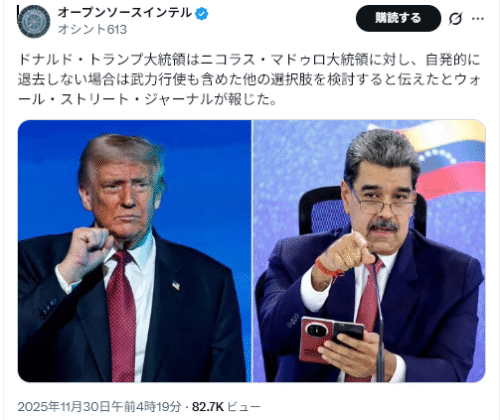This screenshot has width=500, height=420.
Task: Open the photo of man clenching fist
Action: (134, 251)
